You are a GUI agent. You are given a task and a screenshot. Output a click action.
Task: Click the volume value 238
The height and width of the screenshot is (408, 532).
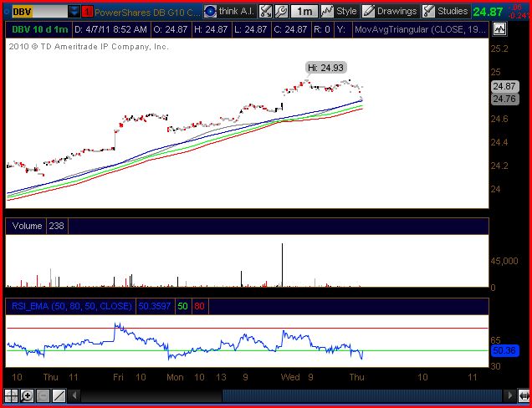[x=57, y=226]
